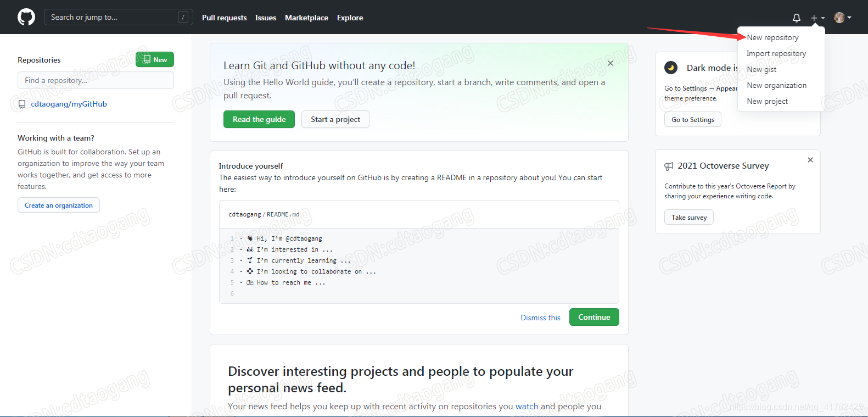Viewport: 868px width, 417px height.
Task: Click Go to Settings button
Action: tap(693, 119)
